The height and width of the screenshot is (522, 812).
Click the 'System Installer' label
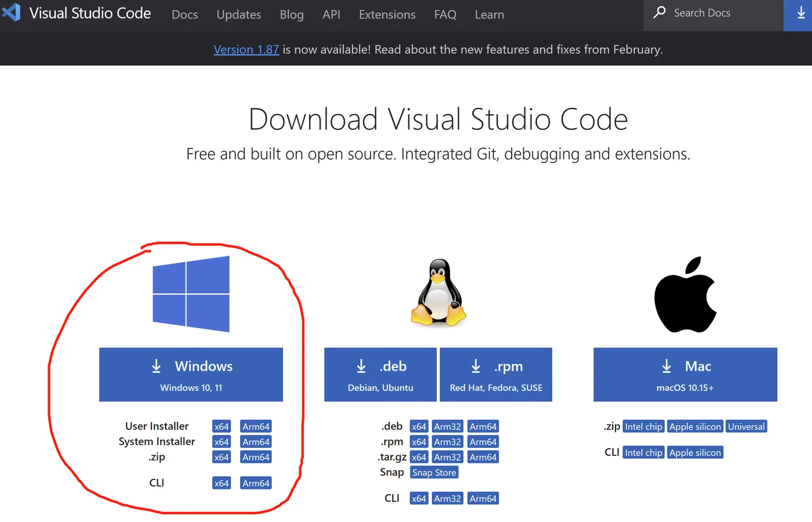157,441
